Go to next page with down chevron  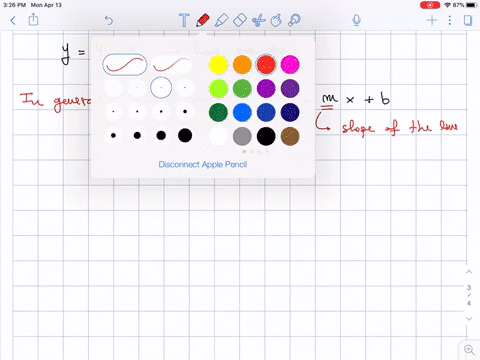pyautogui.click(x=469, y=319)
